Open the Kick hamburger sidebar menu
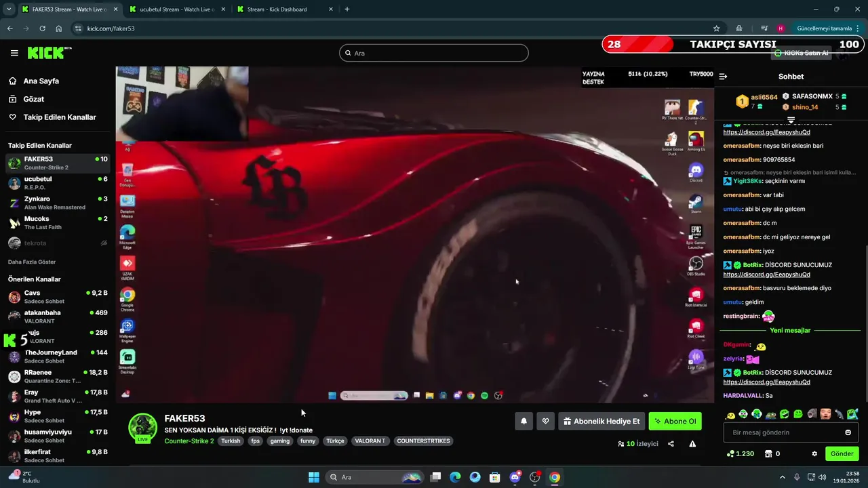868x488 pixels. (x=14, y=53)
